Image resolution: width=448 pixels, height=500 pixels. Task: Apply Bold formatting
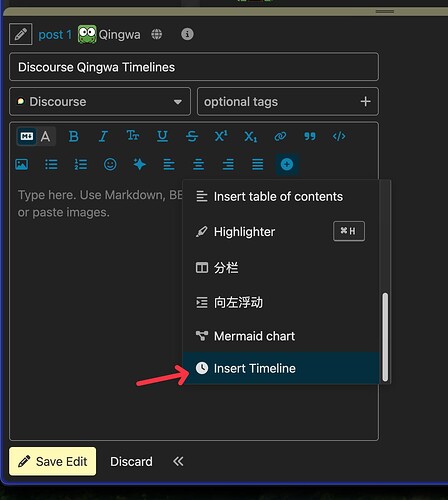[74, 136]
